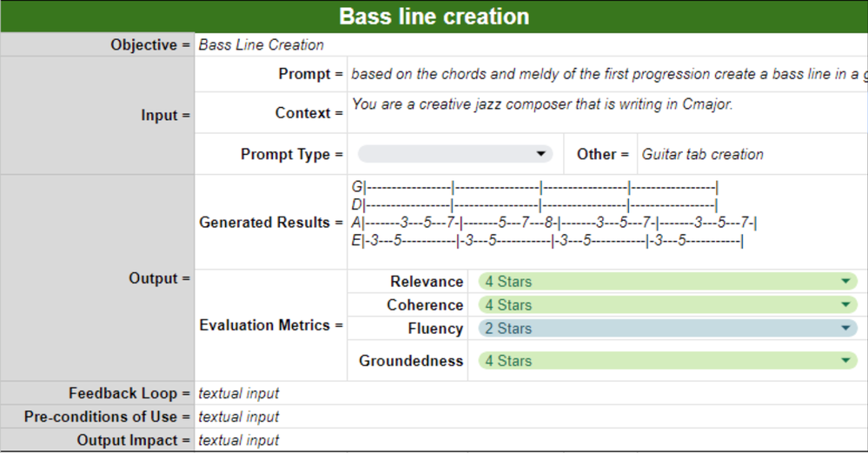Image resolution: width=868 pixels, height=453 pixels.
Task: Expand the Coherence rating dropdown arrow
Action: (x=845, y=305)
